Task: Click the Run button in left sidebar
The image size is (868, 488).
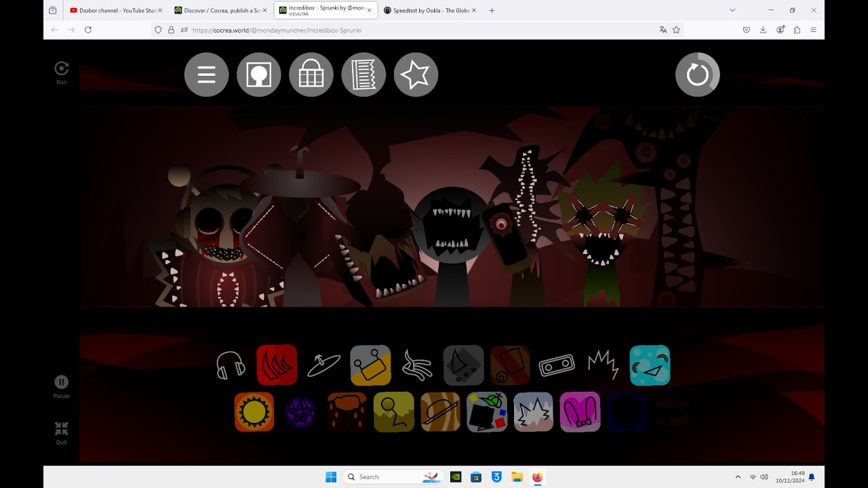Action: point(62,73)
